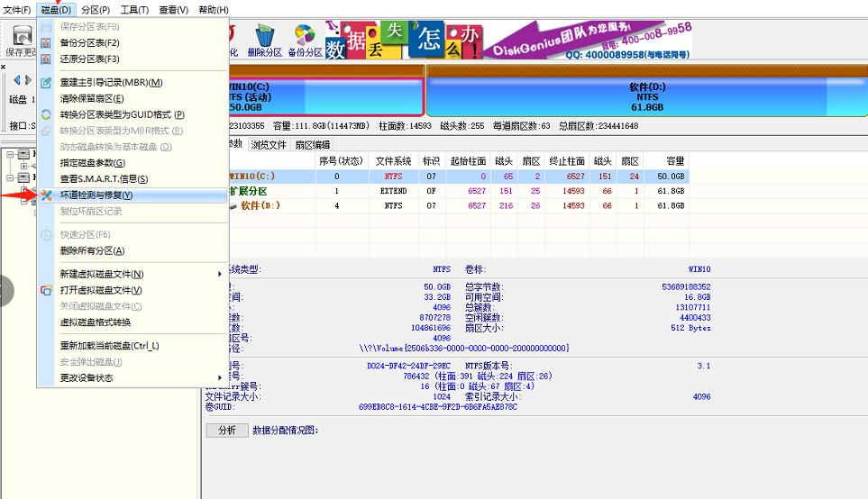The image size is (868, 499).
Task: Click the 终止柱面 column header
Action: click(567, 161)
